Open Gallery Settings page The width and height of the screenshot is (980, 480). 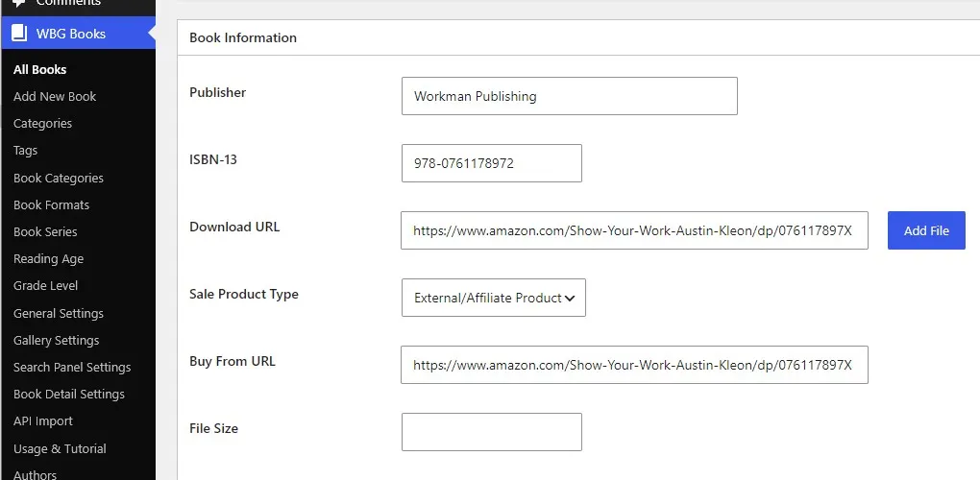pyautogui.click(x=57, y=340)
